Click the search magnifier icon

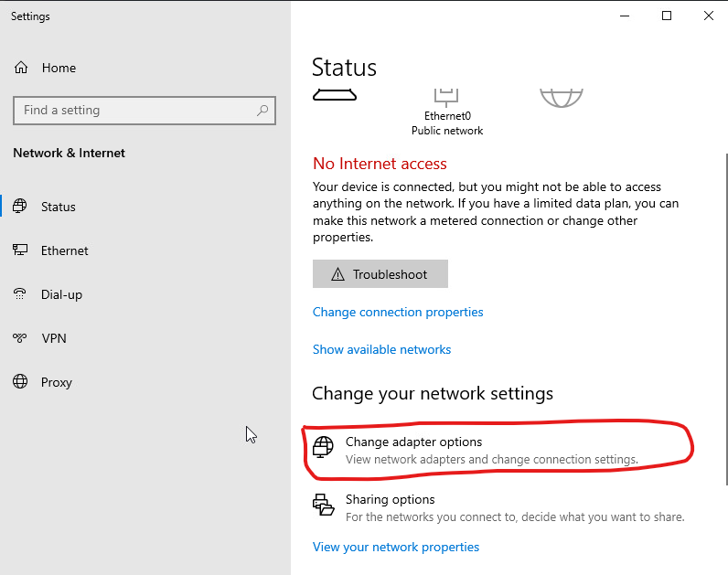click(262, 111)
